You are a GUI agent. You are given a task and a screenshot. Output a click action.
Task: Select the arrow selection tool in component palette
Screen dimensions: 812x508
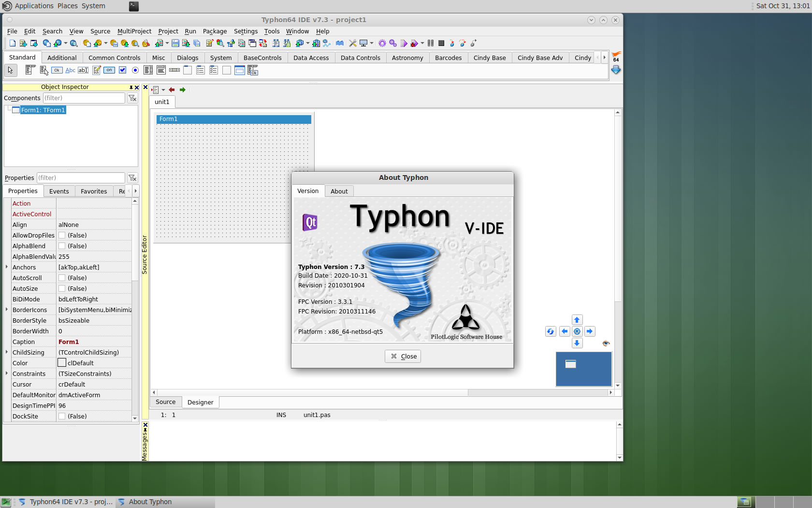11,71
